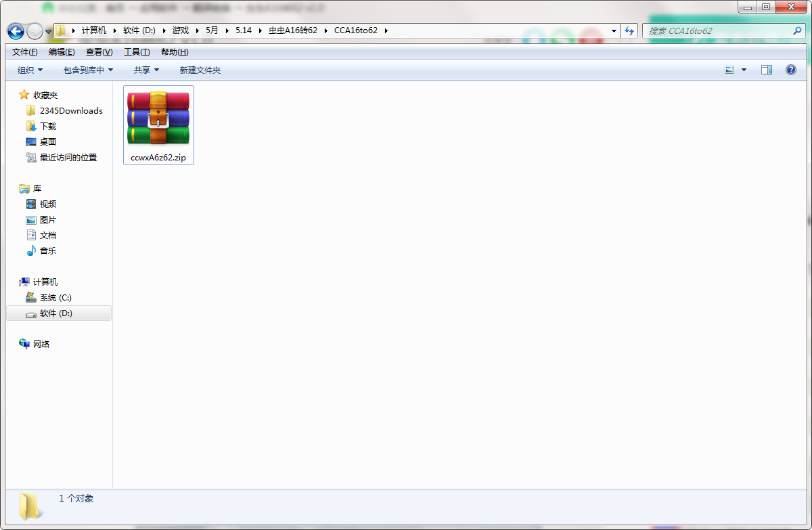The height and width of the screenshot is (530, 812).
Task: Click the 新建文件夹 button
Action: click(x=200, y=70)
